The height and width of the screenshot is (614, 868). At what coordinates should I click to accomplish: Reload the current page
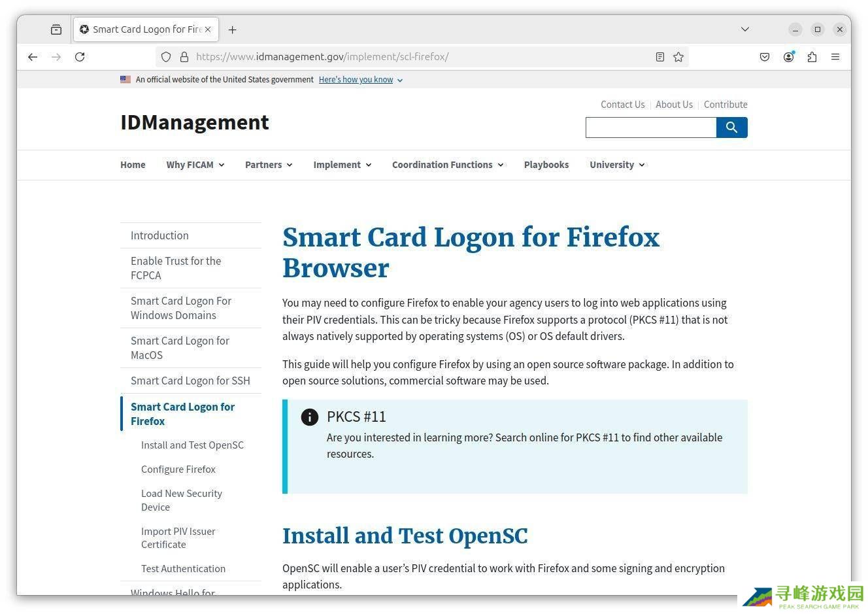coord(80,57)
